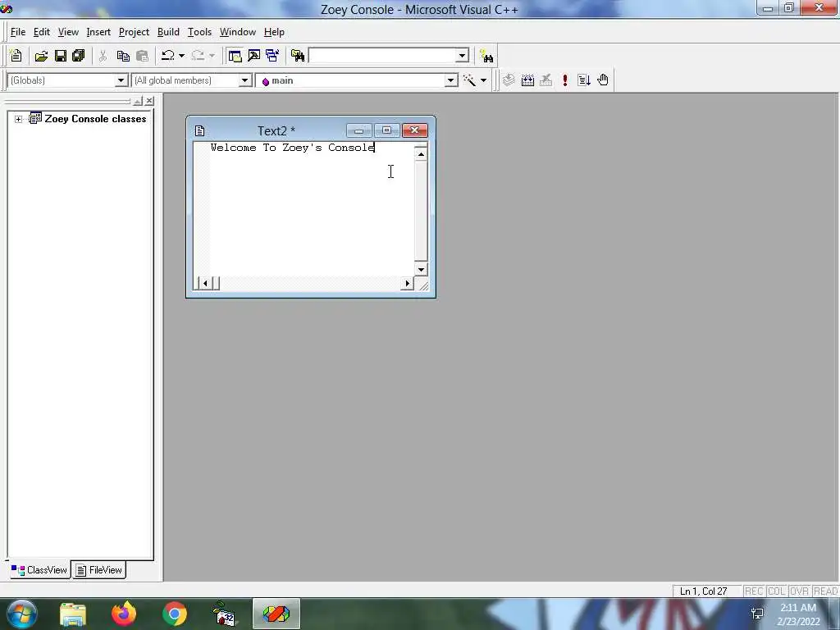The width and height of the screenshot is (840, 630).
Task: Create a new text file from toolbar
Action: tap(16, 56)
